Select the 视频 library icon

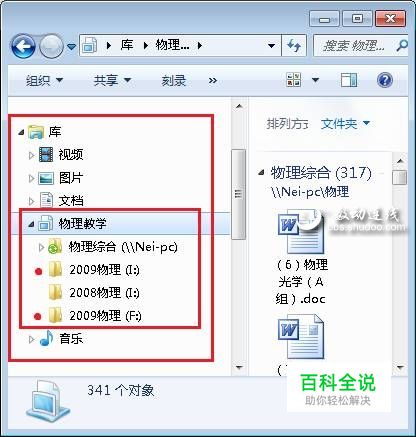click(46, 155)
